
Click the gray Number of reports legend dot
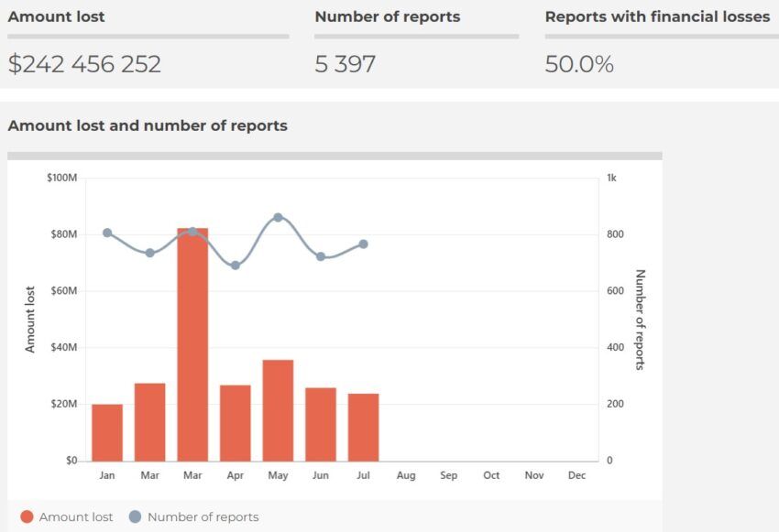click(135, 516)
